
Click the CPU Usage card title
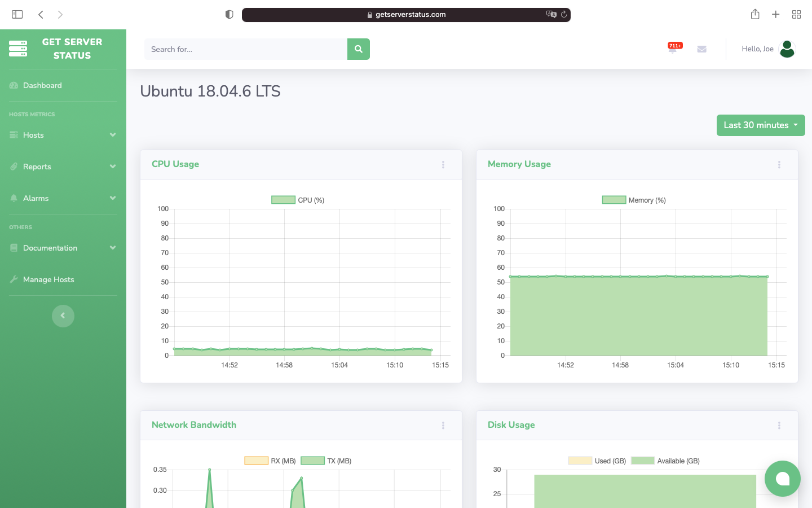175,164
